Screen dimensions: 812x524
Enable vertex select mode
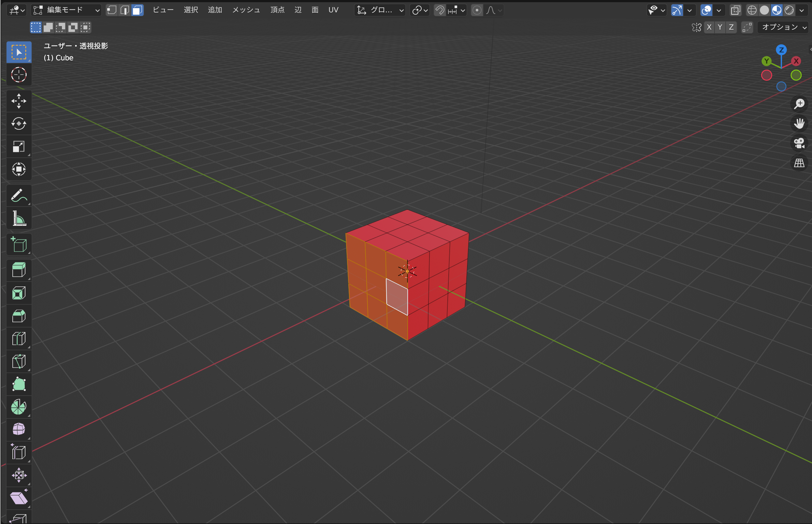[x=111, y=10]
